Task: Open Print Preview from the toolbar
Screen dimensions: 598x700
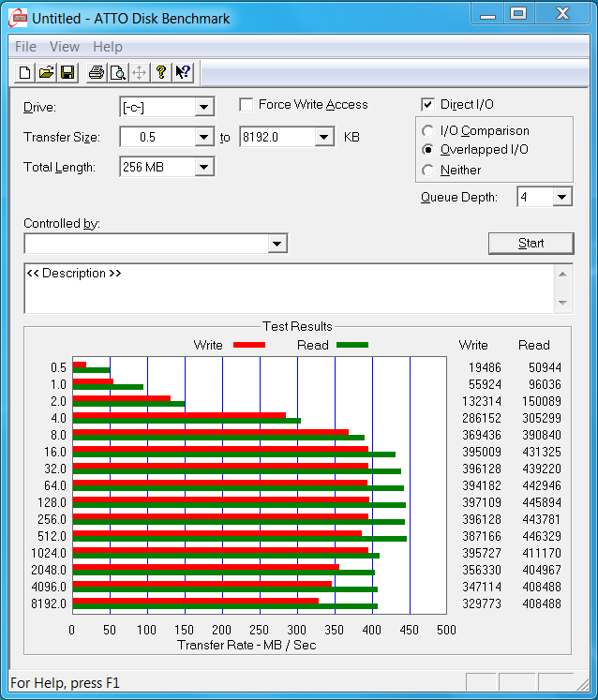Action: click(x=117, y=72)
